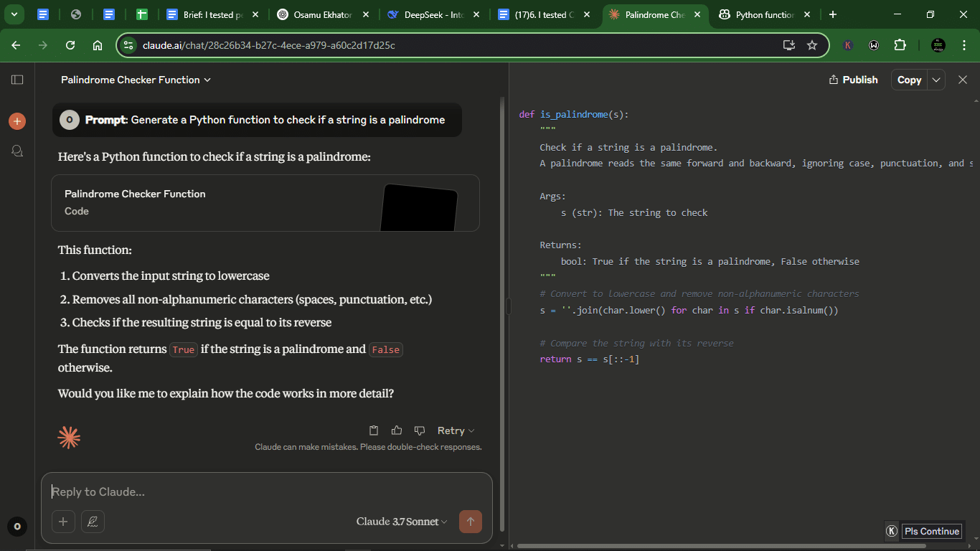Click the divider handle between chat and code
This screenshot has height=551, width=980.
[509, 306]
